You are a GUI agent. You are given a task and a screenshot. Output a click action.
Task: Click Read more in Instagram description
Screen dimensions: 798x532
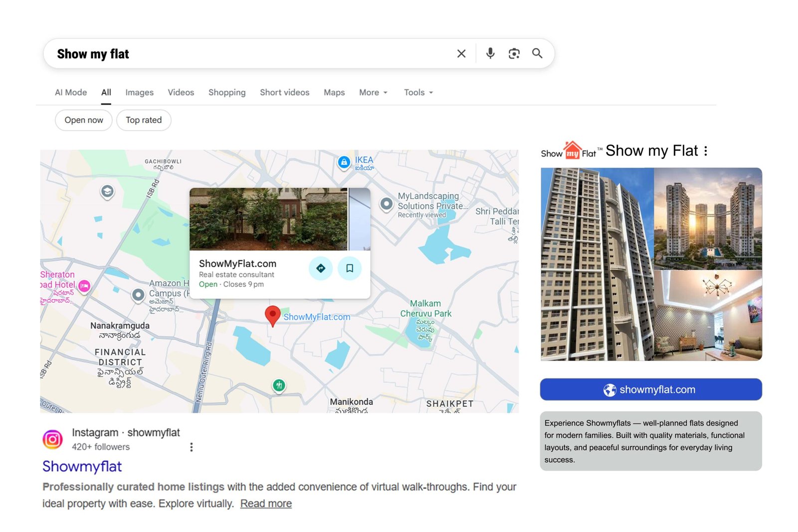point(266,504)
